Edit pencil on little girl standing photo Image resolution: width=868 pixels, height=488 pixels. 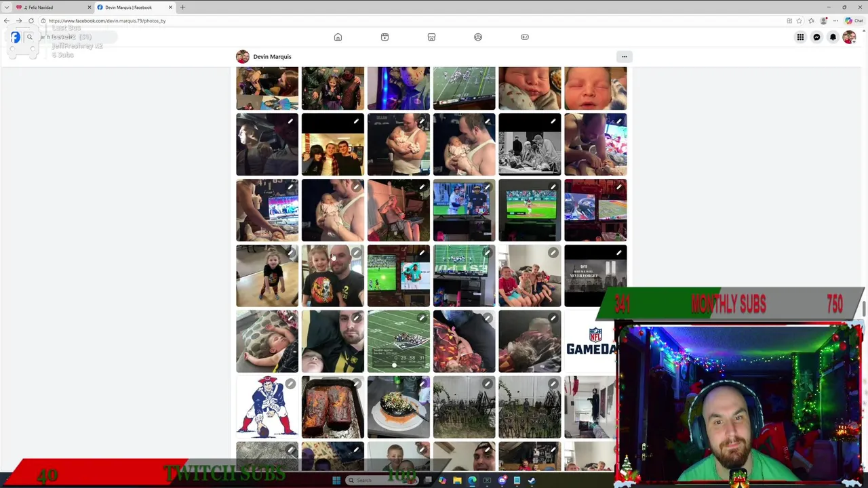(290, 253)
